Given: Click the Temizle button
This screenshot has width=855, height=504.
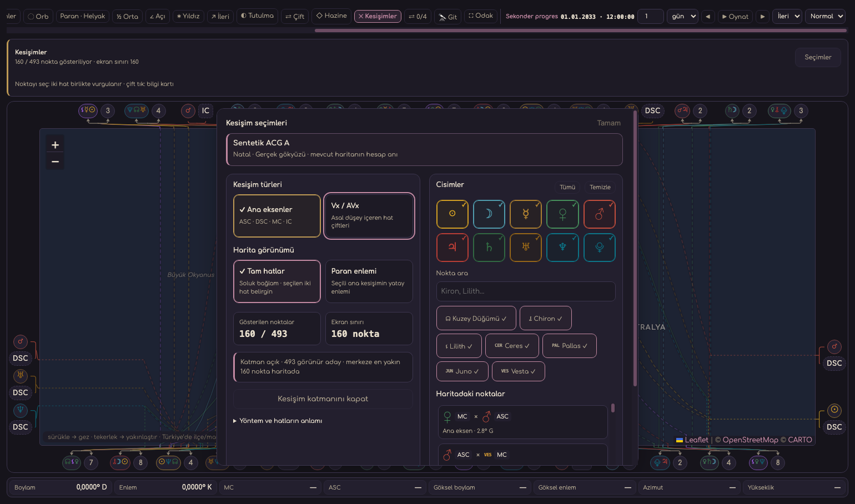Looking at the screenshot, I should 600,187.
